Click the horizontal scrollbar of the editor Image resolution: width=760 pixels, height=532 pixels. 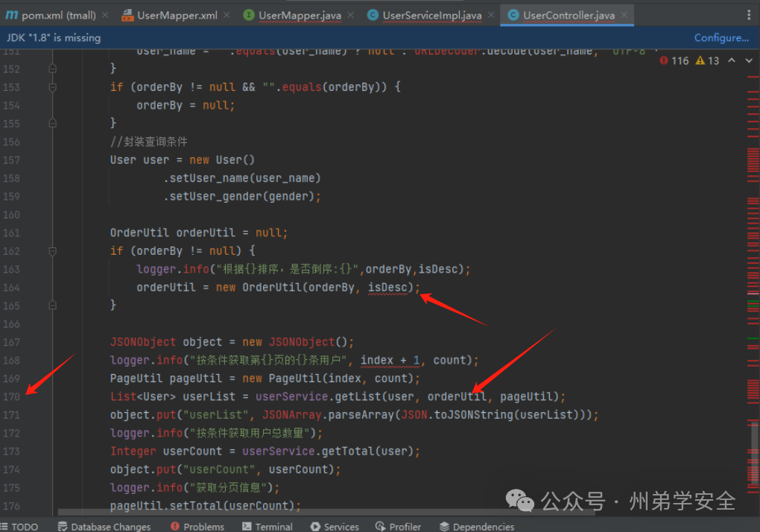[326, 512]
